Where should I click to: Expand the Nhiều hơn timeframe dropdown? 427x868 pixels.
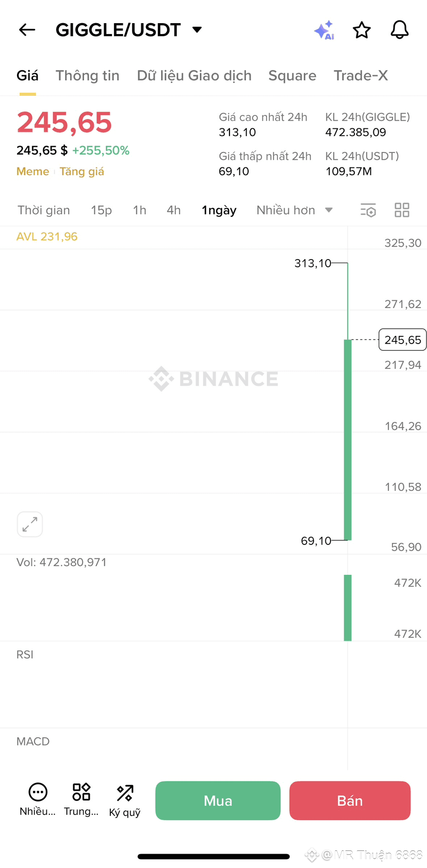point(294,210)
